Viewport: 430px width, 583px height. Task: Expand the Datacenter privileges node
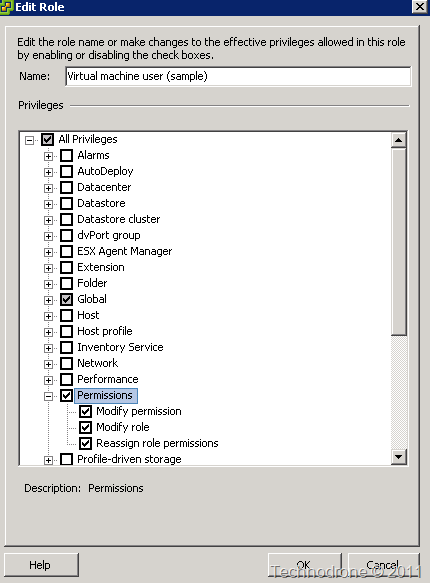point(48,188)
